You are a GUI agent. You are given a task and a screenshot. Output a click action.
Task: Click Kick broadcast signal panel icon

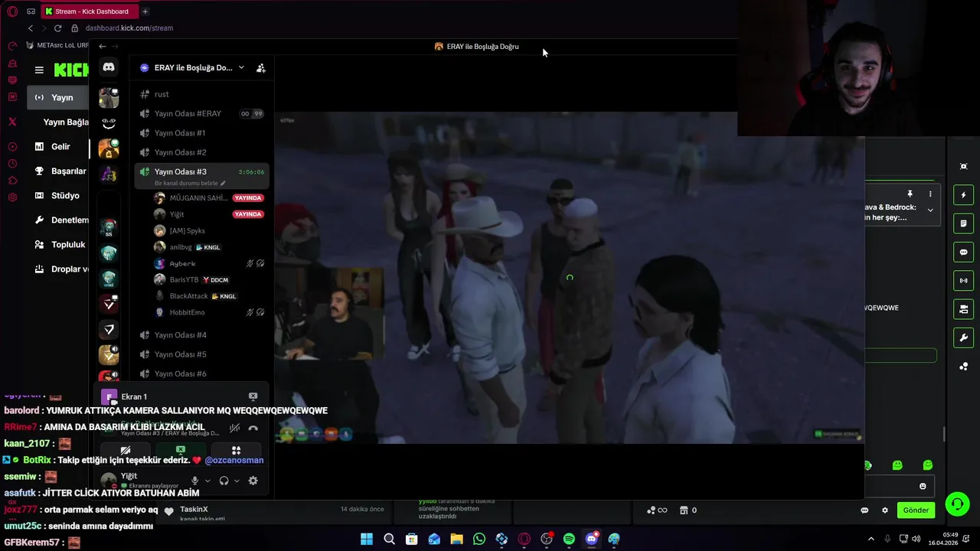(x=963, y=280)
